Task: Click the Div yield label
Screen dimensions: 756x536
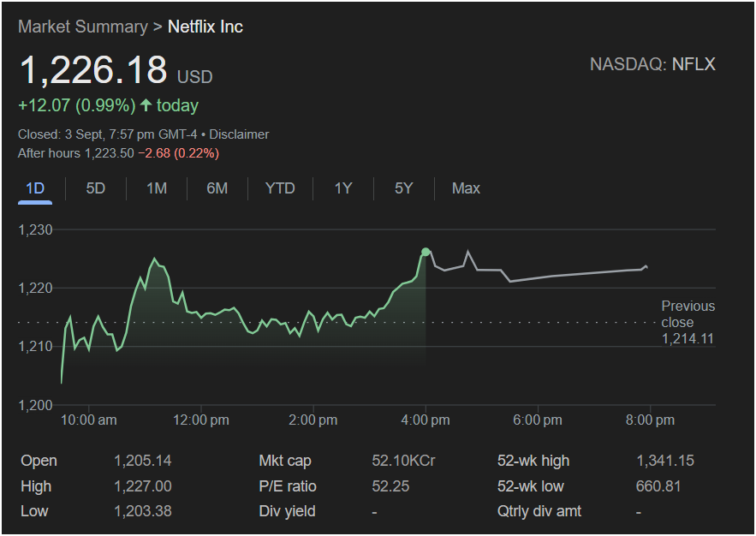Action: [x=288, y=511]
